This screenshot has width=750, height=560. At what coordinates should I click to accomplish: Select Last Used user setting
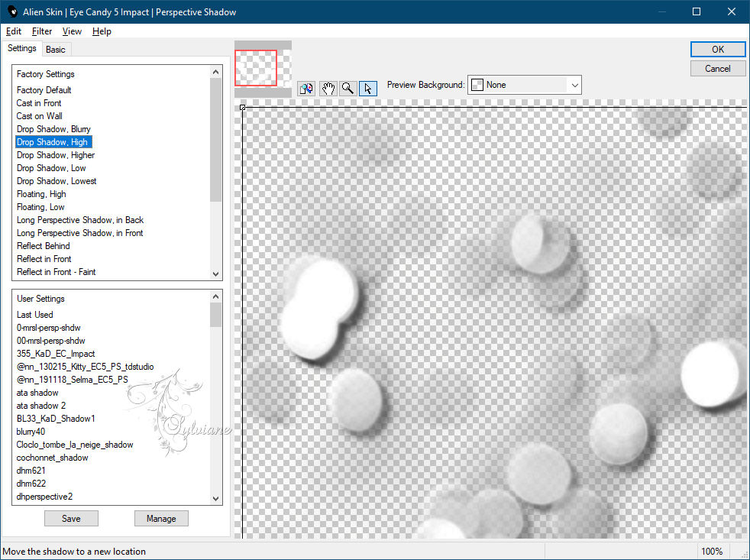pyautogui.click(x=34, y=315)
